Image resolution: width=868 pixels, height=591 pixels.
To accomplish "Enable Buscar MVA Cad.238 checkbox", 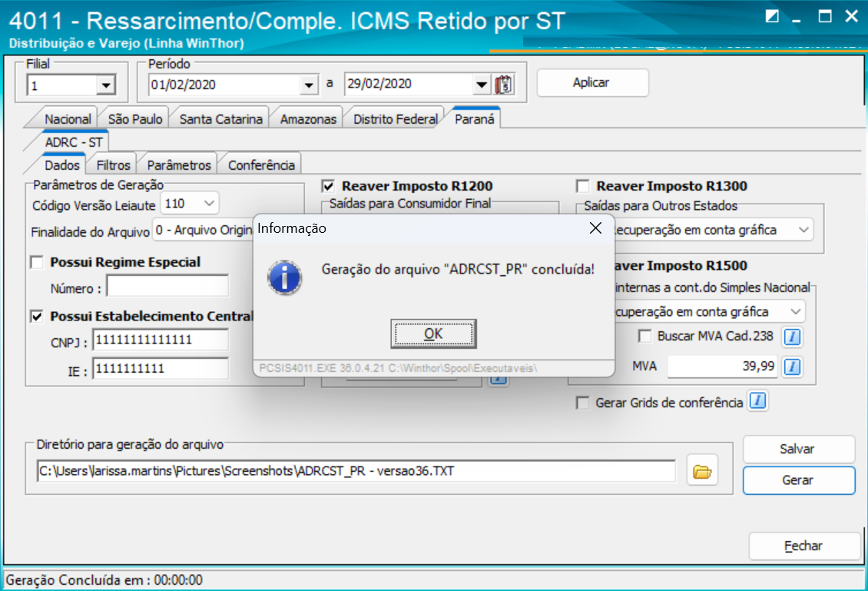I will [x=644, y=336].
